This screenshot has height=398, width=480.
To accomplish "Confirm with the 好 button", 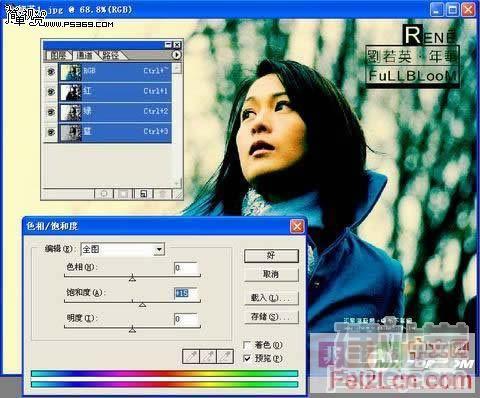I will pyautogui.click(x=271, y=256).
